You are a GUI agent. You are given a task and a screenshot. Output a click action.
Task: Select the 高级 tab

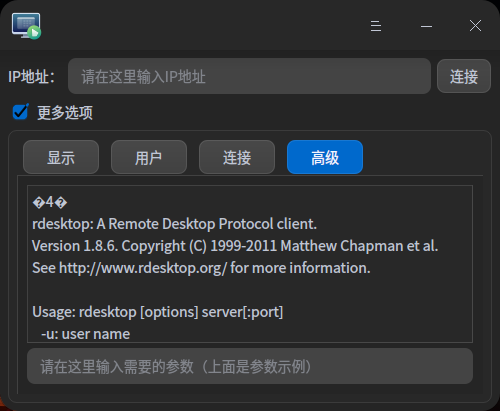point(325,157)
